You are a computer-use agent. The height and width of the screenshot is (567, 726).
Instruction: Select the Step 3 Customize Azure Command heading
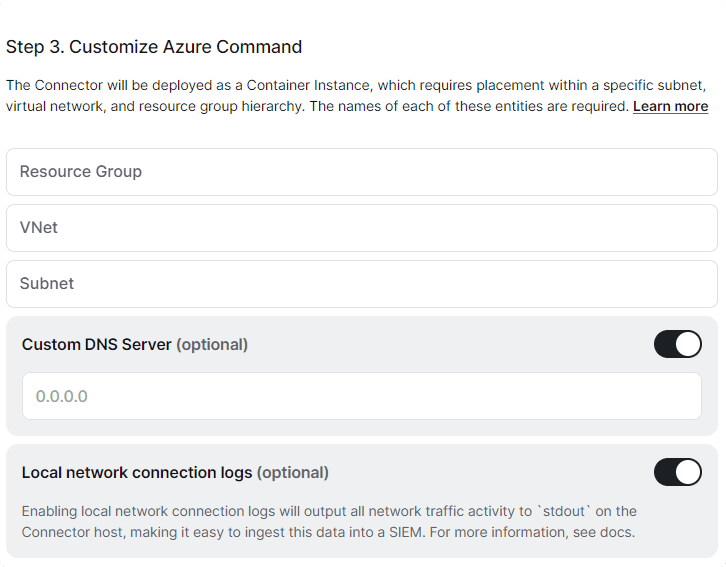click(154, 47)
